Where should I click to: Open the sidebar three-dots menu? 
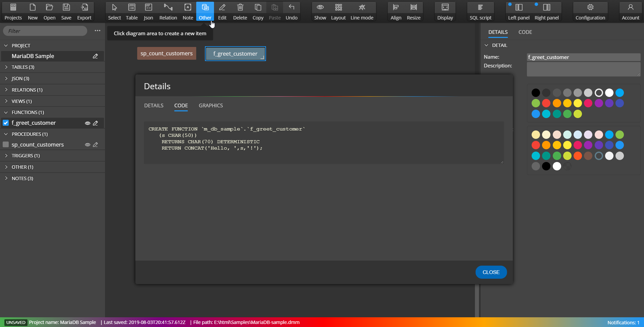tap(97, 31)
